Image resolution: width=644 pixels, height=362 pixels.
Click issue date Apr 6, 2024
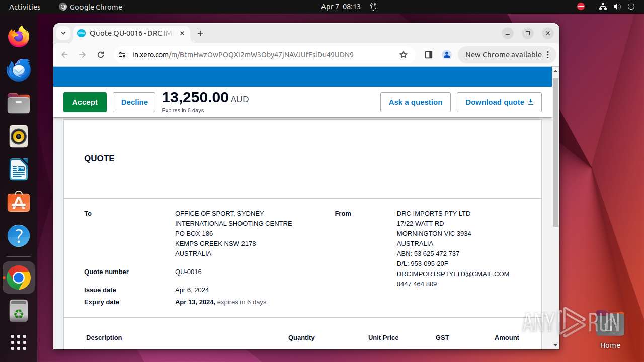pos(192,290)
